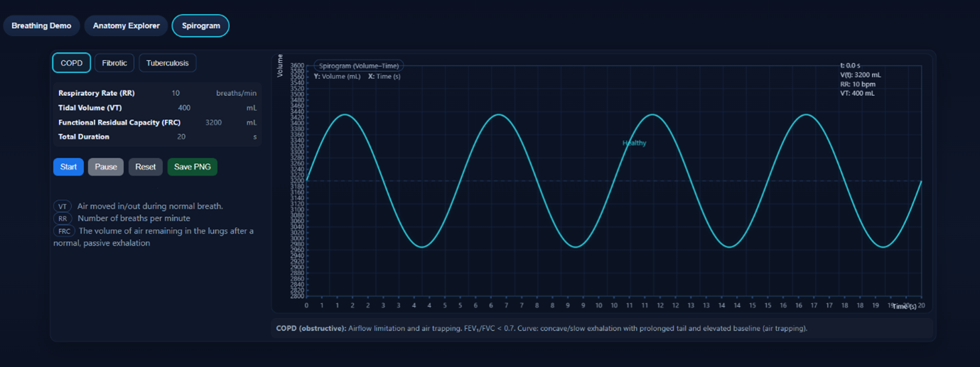Reset the spirogram simulation

pos(145,167)
